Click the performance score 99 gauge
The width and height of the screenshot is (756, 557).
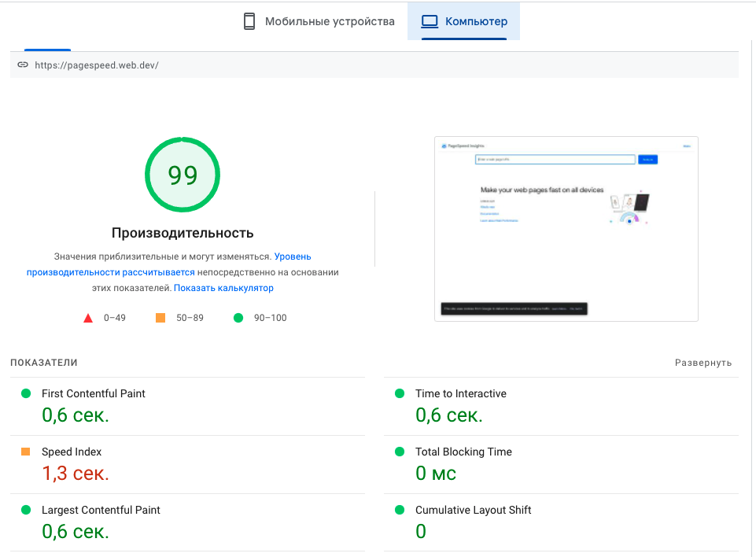pos(183,175)
